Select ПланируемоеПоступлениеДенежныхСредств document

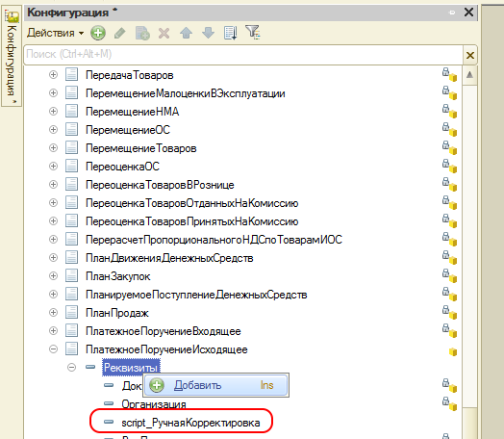tap(196, 296)
